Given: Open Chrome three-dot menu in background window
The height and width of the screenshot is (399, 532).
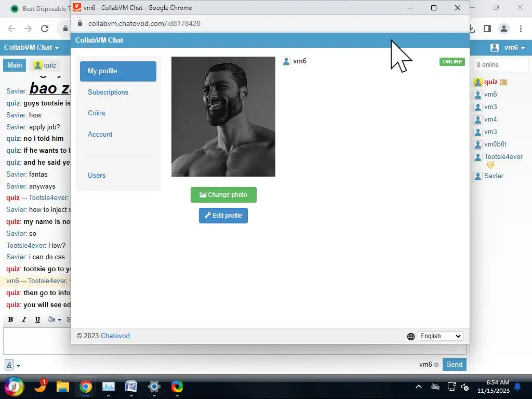Looking at the screenshot, I should [521, 29].
